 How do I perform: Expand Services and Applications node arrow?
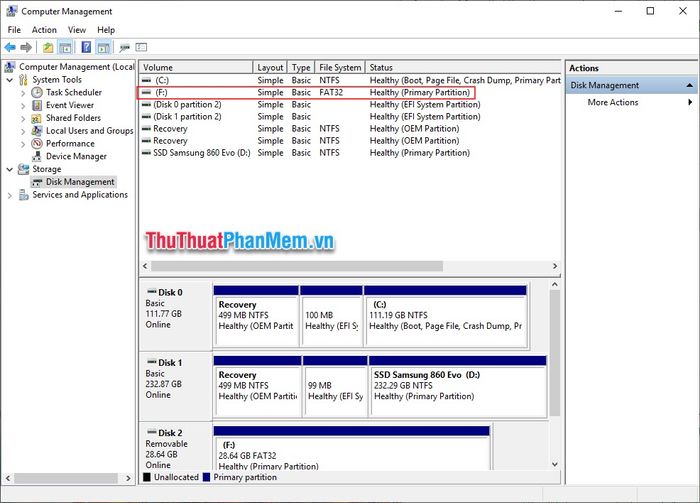(9, 195)
